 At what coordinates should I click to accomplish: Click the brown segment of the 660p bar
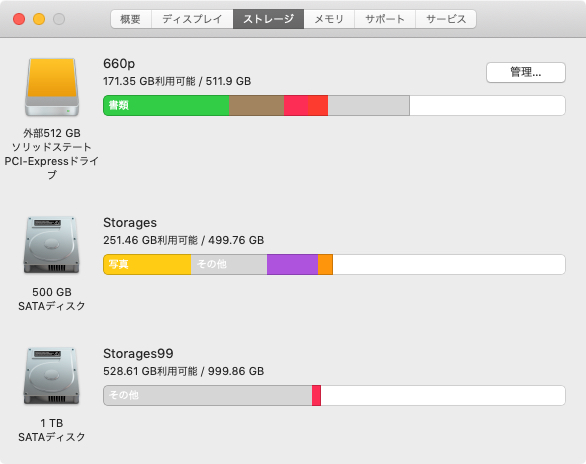(256, 106)
